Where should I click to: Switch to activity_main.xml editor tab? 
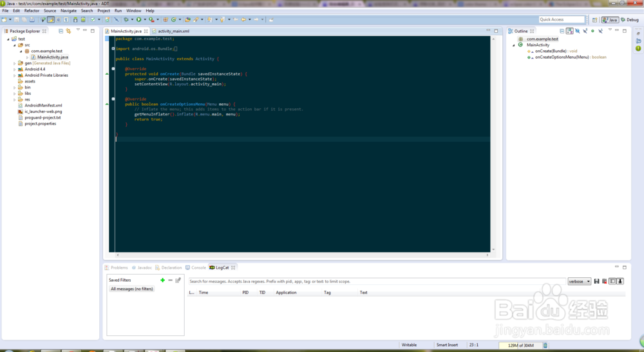point(171,31)
